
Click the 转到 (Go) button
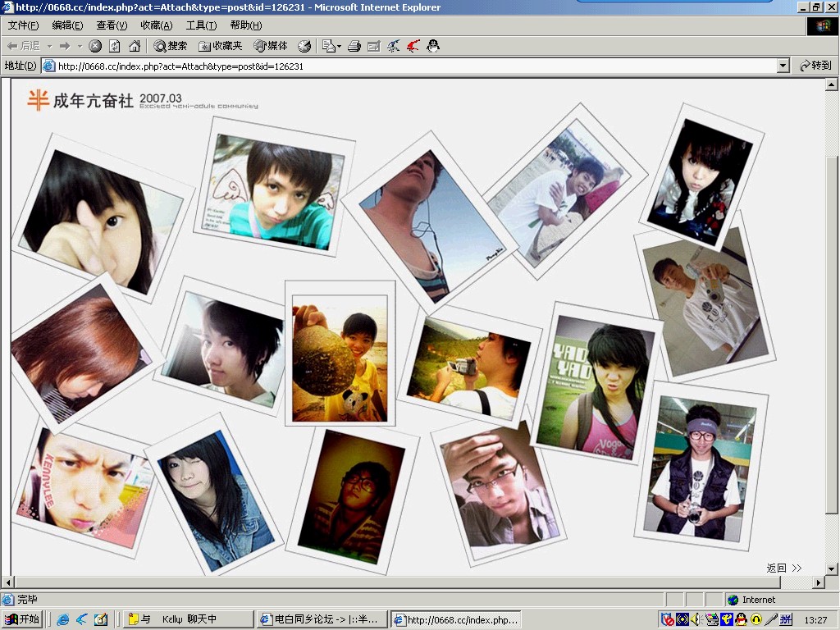(815, 66)
